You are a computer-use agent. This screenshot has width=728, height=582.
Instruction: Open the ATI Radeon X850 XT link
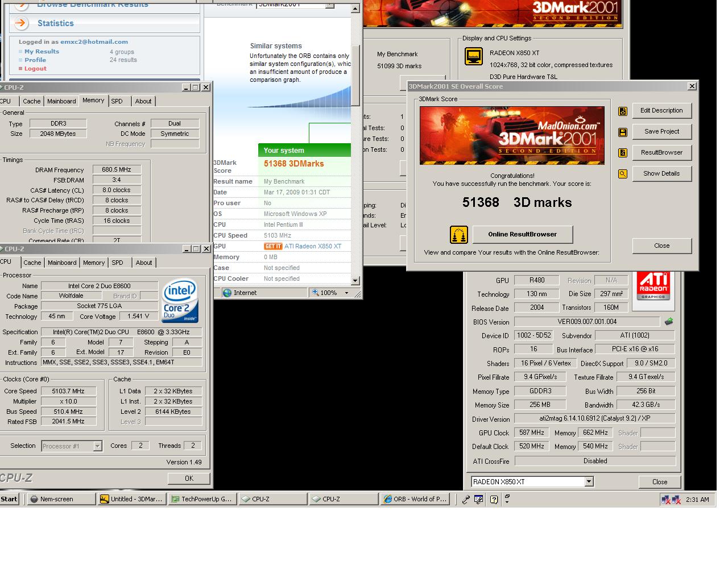(313, 246)
